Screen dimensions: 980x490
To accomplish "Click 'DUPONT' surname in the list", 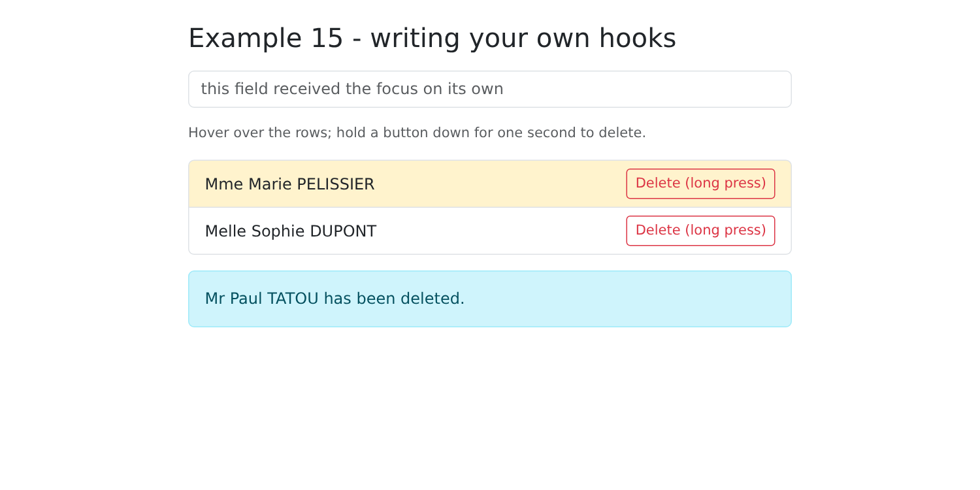I will point(343,231).
